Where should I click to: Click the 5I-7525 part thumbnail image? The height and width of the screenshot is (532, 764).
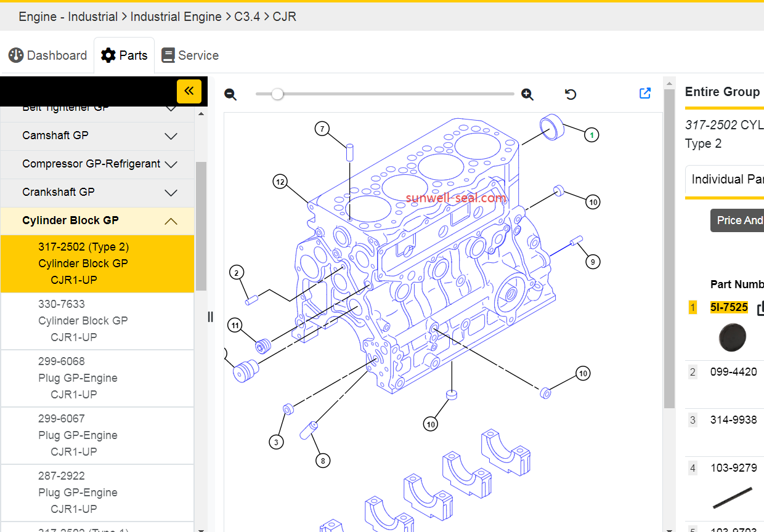[732, 337]
